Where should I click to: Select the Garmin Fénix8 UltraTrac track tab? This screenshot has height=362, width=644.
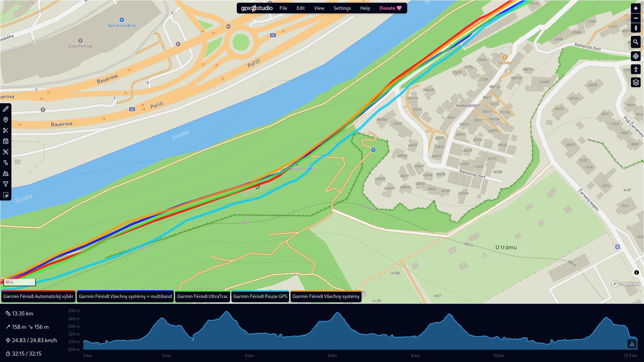[x=202, y=296]
